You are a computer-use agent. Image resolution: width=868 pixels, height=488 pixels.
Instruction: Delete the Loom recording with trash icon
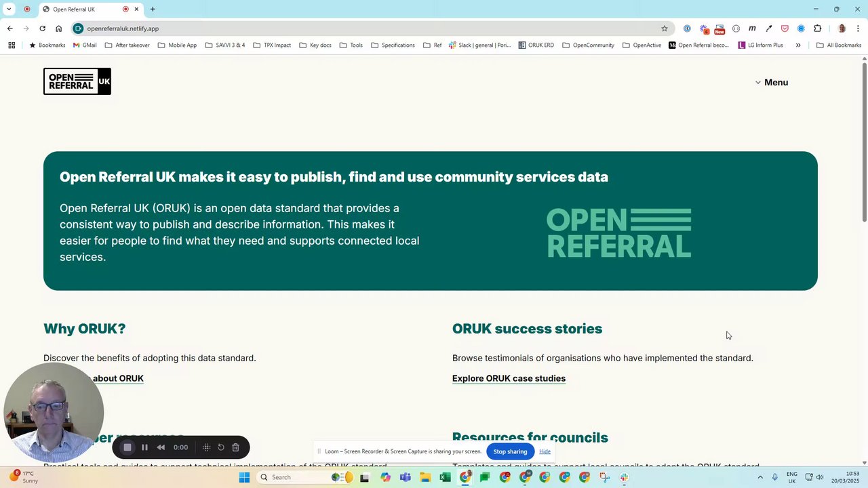235,447
